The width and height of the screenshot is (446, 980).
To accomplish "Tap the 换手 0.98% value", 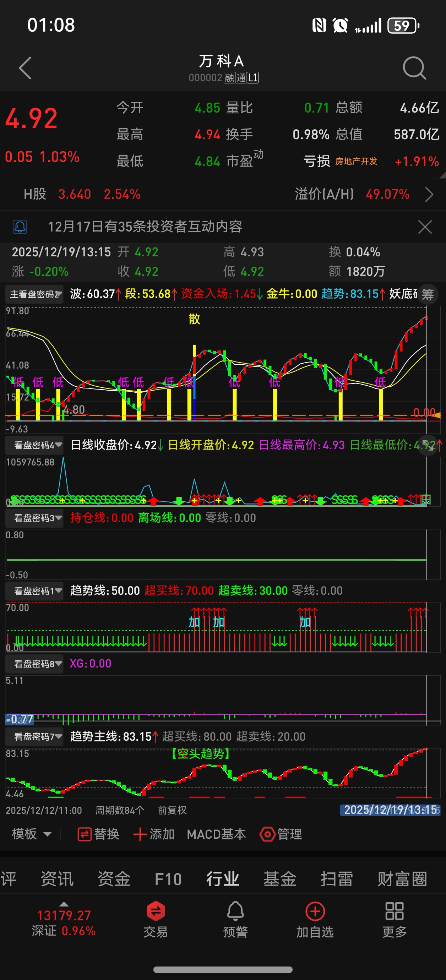I will tap(311, 134).
